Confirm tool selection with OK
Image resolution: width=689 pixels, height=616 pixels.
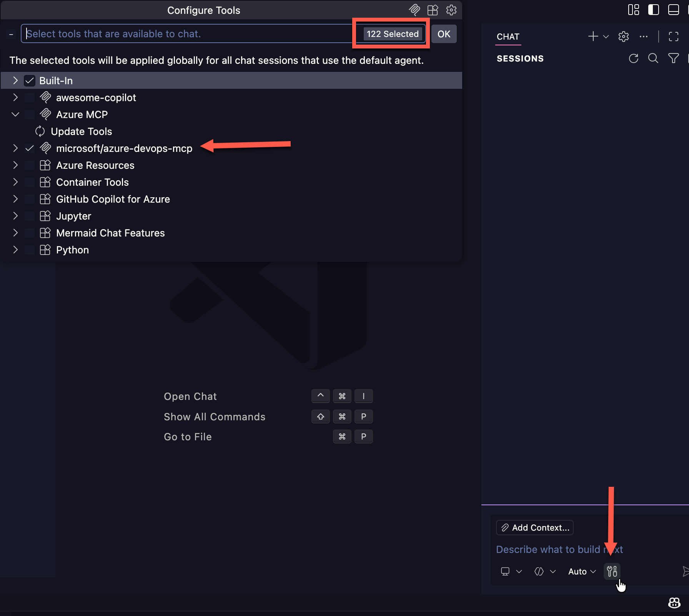point(444,34)
